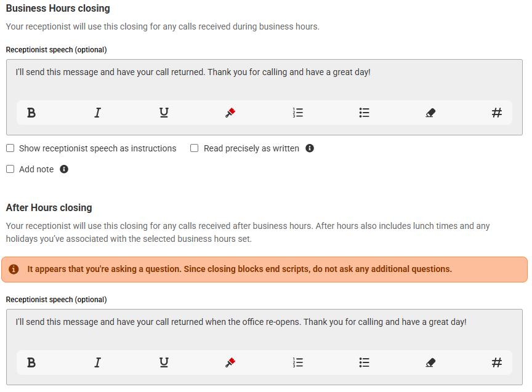The image size is (532, 392).
Task: Click description about calls after business hours
Action: click(x=248, y=232)
